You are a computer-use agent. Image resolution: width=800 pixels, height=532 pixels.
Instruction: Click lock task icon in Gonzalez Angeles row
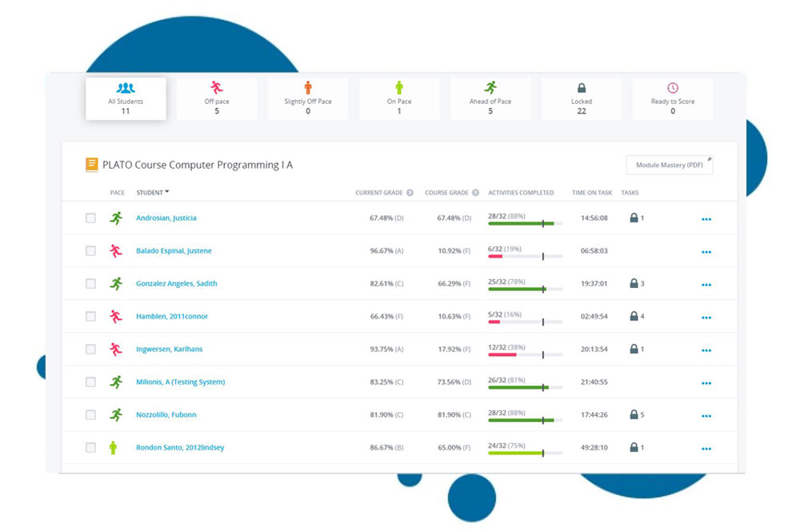pyautogui.click(x=634, y=283)
